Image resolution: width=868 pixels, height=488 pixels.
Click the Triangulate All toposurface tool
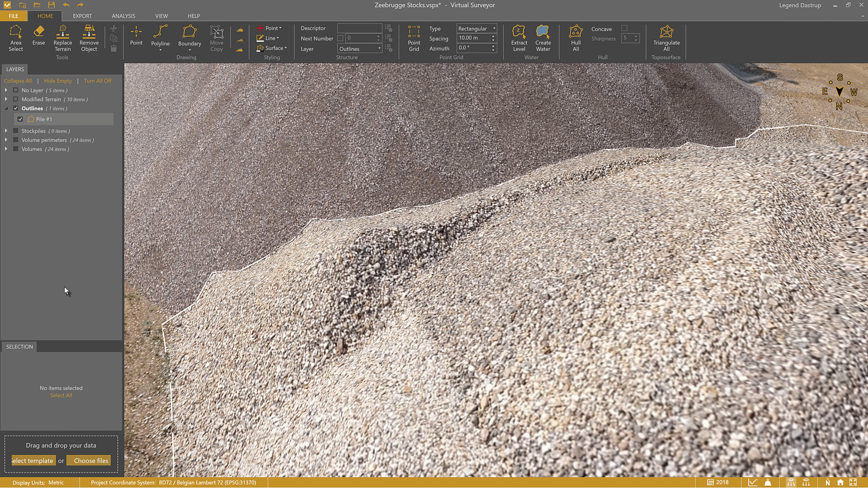tap(666, 38)
